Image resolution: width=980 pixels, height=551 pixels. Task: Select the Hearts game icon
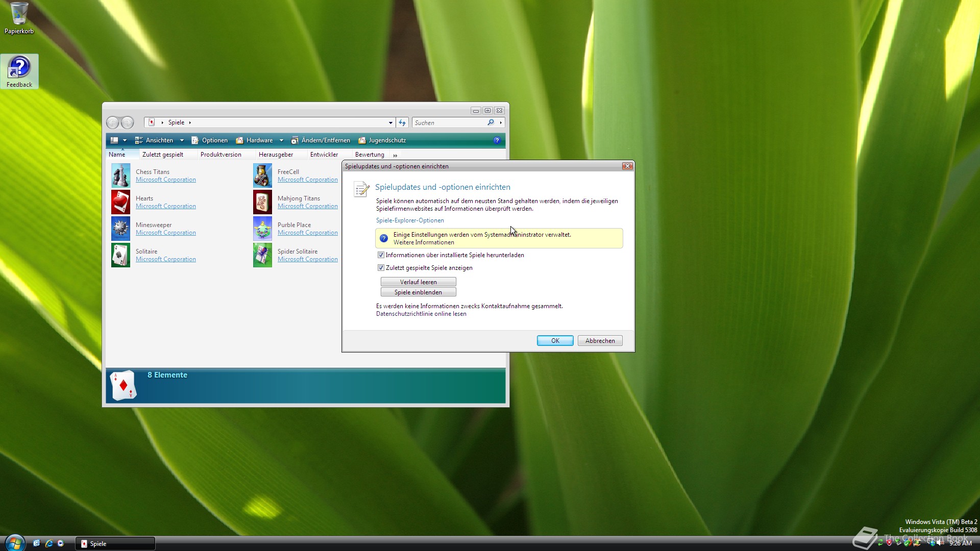coord(120,202)
